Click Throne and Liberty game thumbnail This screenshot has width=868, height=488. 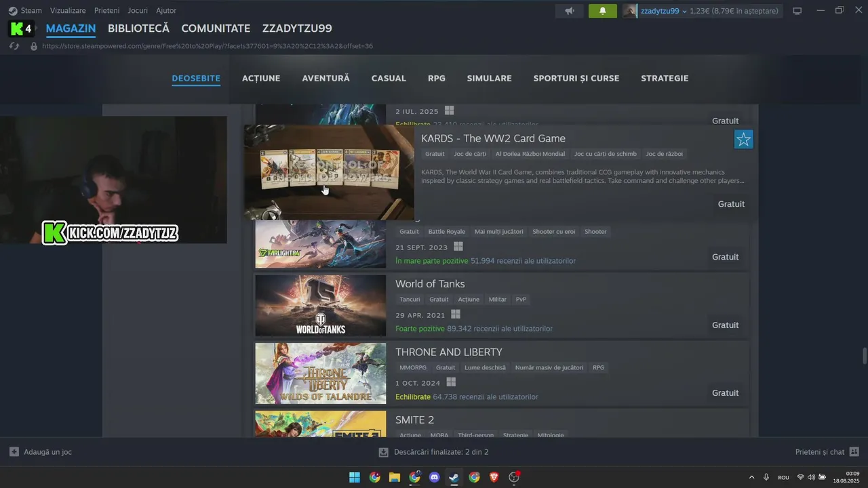coord(320,373)
